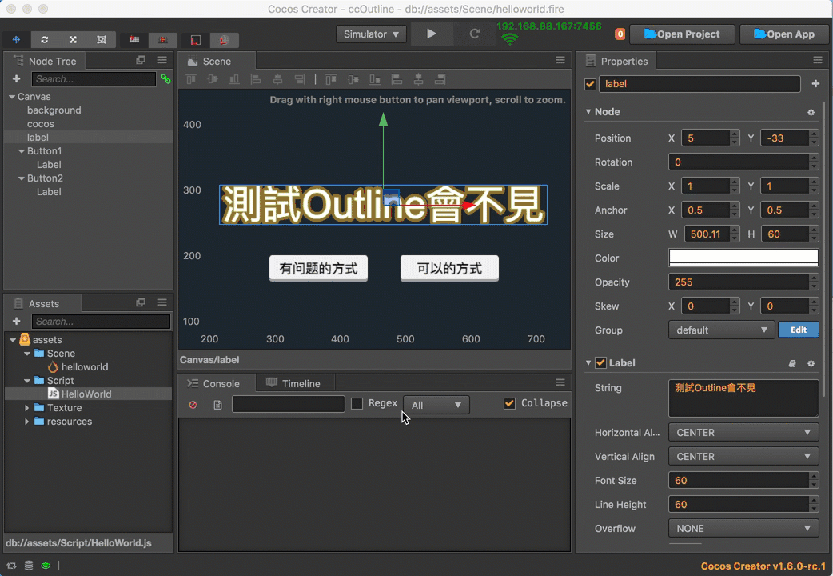The image size is (833, 576).
Task: Collapse the Button1 node
Action: [22, 151]
